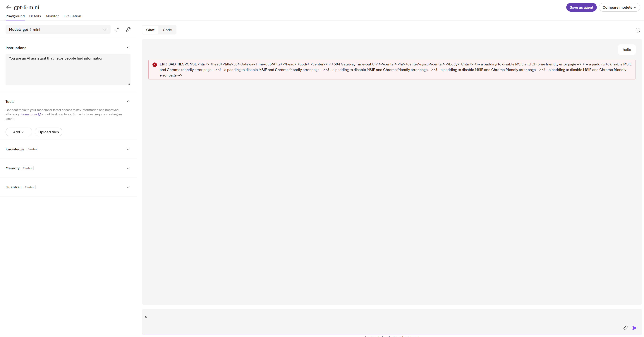Click the gpt-5-mini page title
Screen dimensions: 644x337
[x=27, y=8]
